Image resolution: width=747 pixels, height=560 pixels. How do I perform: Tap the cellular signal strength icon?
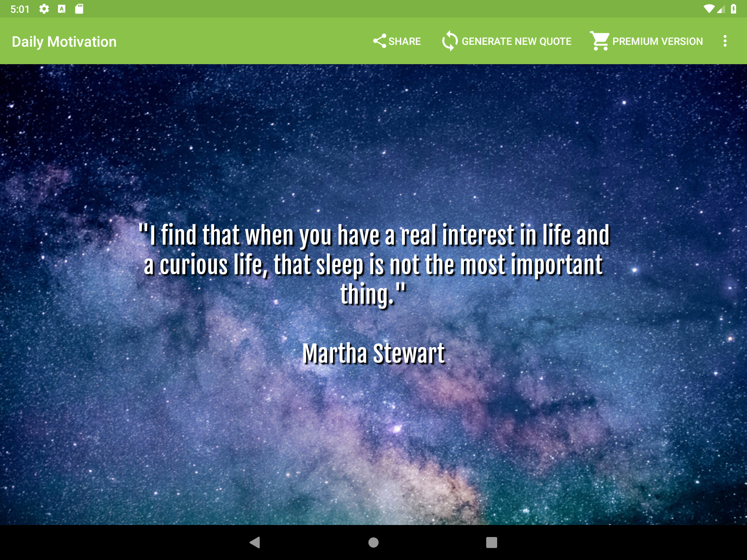pyautogui.click(x=720, y=9)
